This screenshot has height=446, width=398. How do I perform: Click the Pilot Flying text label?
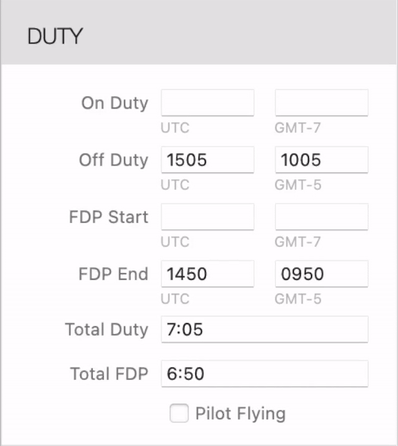pos(240,414)
